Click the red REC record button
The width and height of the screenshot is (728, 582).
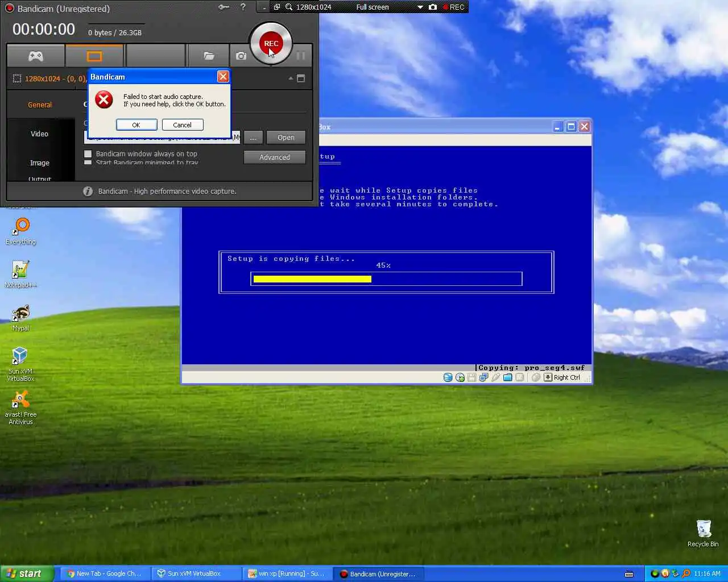tap(271, 43)
